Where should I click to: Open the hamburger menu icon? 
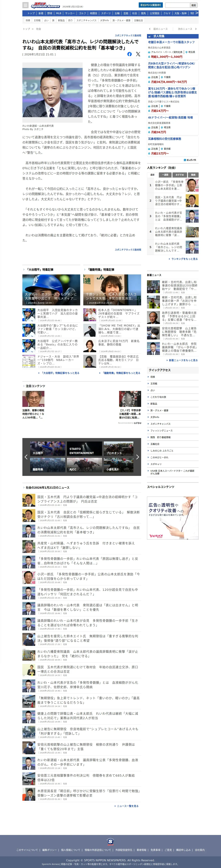(25, 5)
